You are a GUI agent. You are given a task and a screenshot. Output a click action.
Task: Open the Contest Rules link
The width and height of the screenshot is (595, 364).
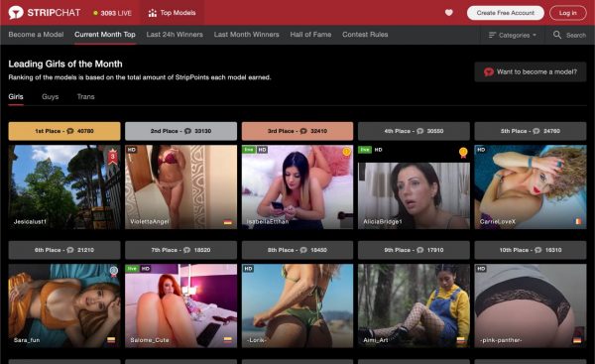pyautogui.click(x=365, y=35)
